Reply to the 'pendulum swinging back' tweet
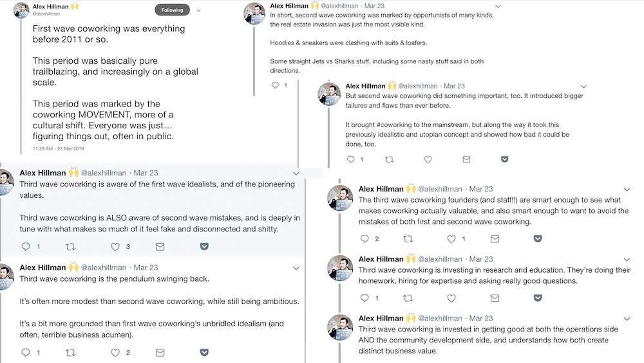The height and width of the screenshot is (363, 644). pyautogui.click(x=26, y=352)
